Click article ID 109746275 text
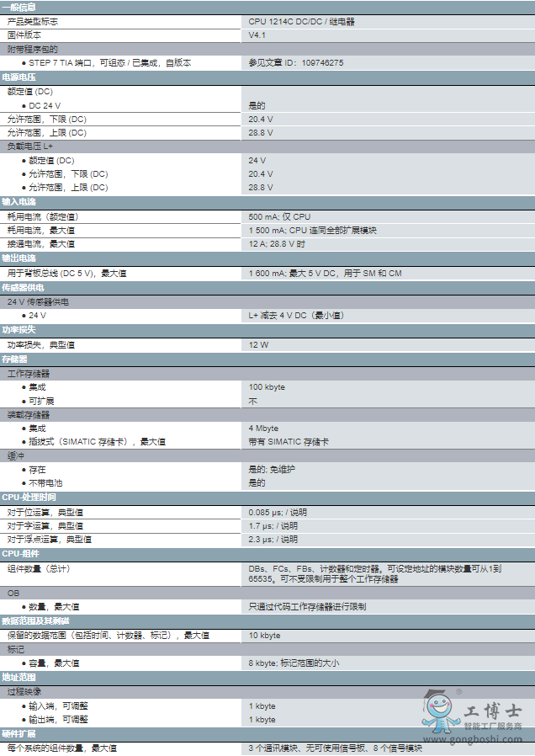This screenshot has width=535, height=756. click(296, 63)
